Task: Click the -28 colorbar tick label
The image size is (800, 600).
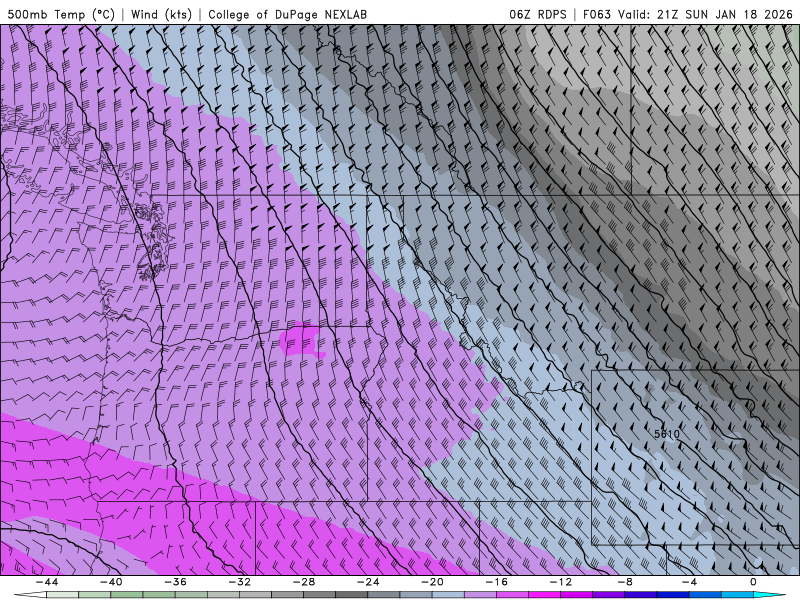Action: pos(304,582)
